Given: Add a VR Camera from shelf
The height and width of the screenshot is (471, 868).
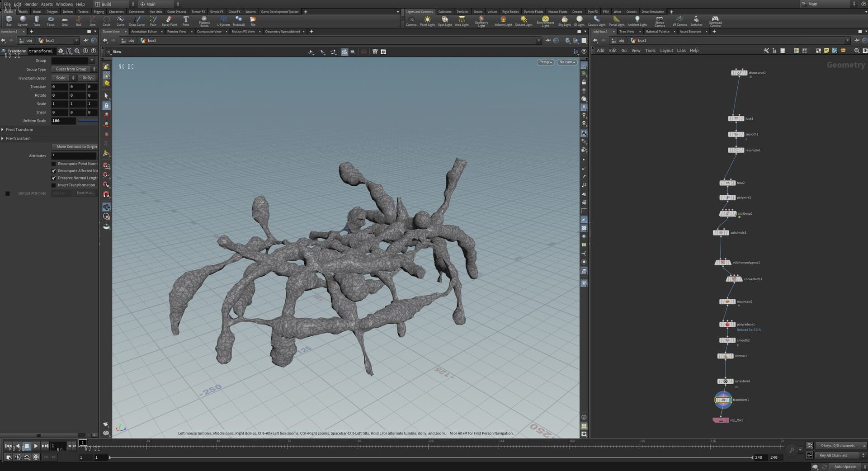Looking at the screenshot, I should click(x=679, y=21).
